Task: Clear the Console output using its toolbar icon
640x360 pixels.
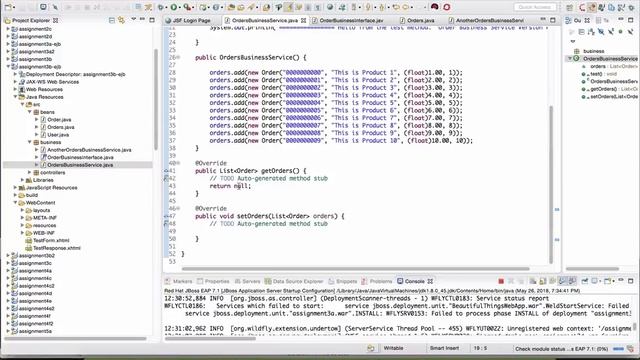Action: pyautogui.click(x=532, y=281)
